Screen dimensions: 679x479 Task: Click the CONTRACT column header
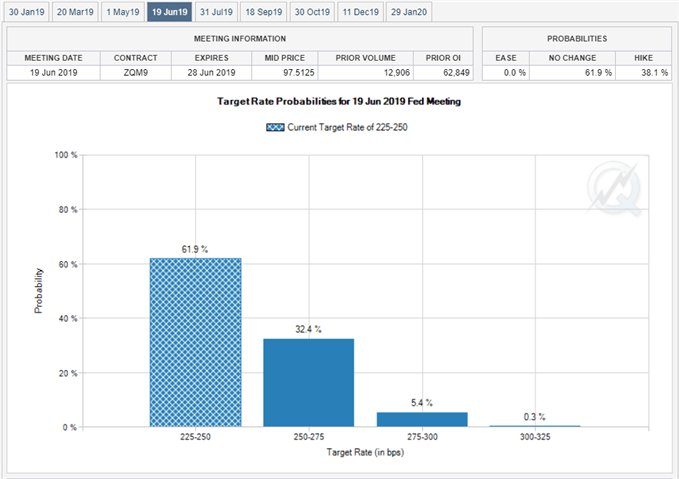tap(136, 58)
